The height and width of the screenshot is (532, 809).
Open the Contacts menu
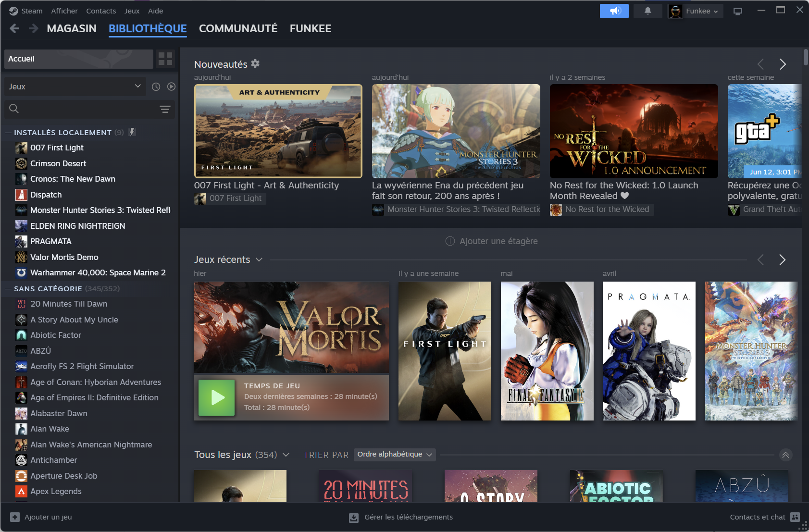(x=101, y=11)
